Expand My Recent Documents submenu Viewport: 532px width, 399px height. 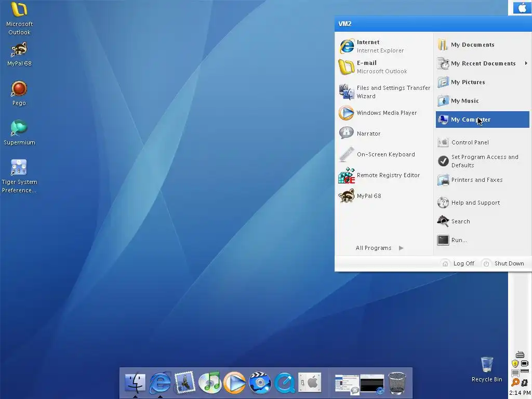(x=483, y=63)
